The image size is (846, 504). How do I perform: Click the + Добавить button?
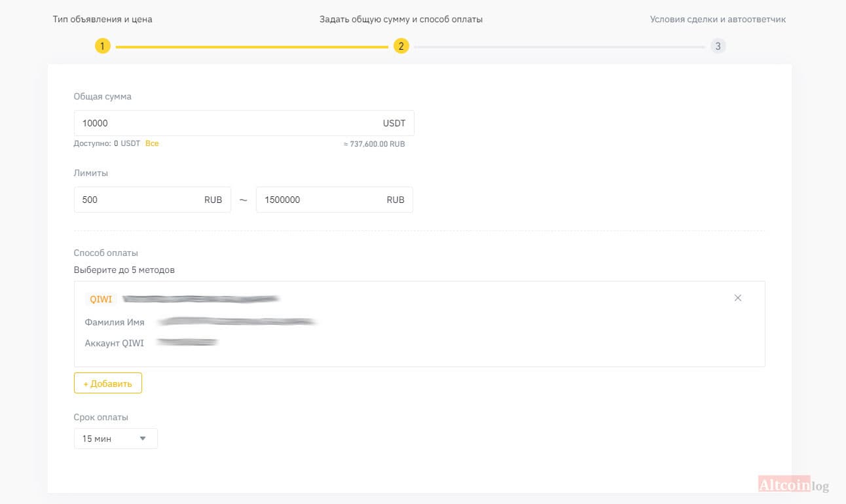point(108,384)
